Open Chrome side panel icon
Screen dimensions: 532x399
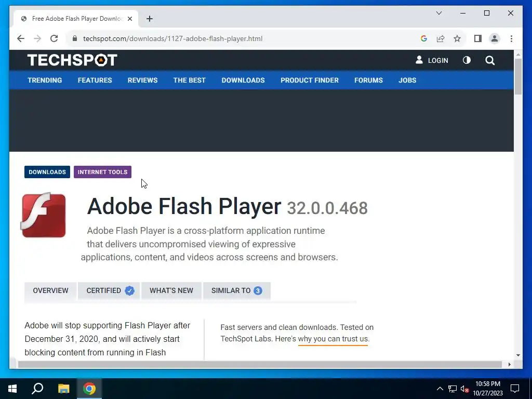(x=478, y=38)
